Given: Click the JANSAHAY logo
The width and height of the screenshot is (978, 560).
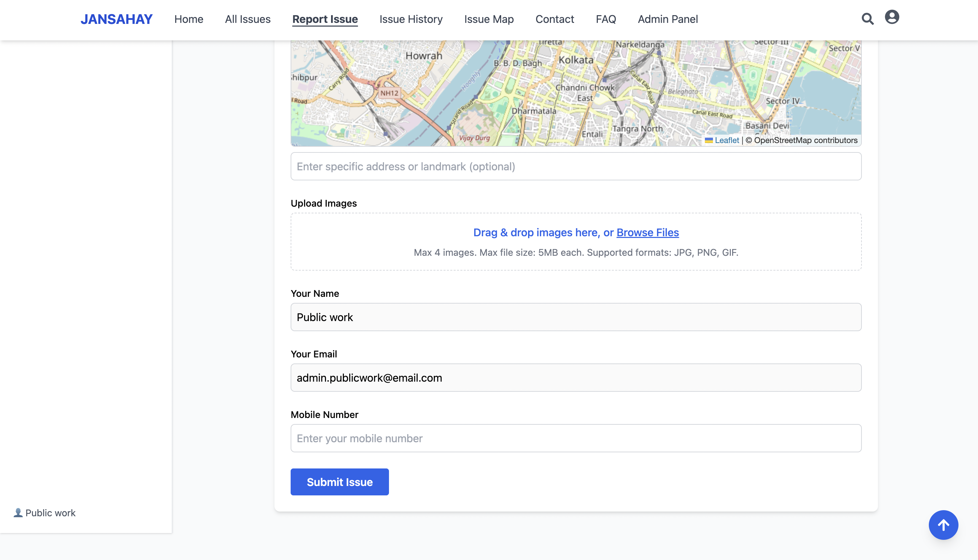Looking at the screenshot, I should tap(116, 19).
